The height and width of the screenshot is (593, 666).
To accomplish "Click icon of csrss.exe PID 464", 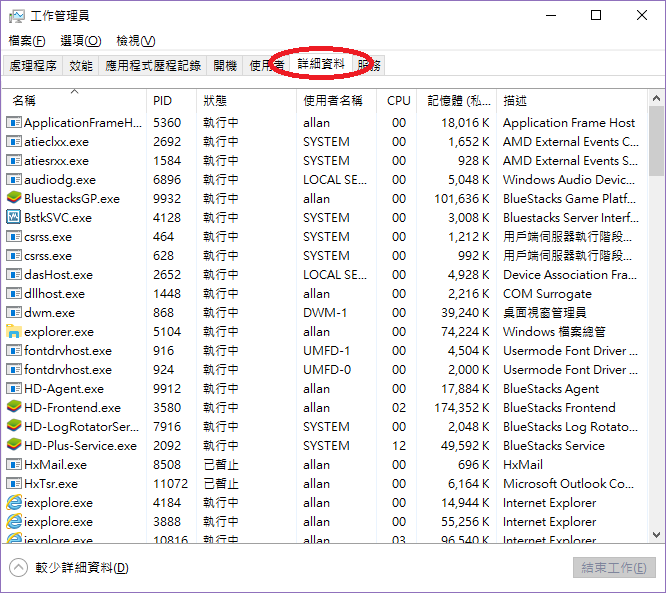I will (14, 237).
